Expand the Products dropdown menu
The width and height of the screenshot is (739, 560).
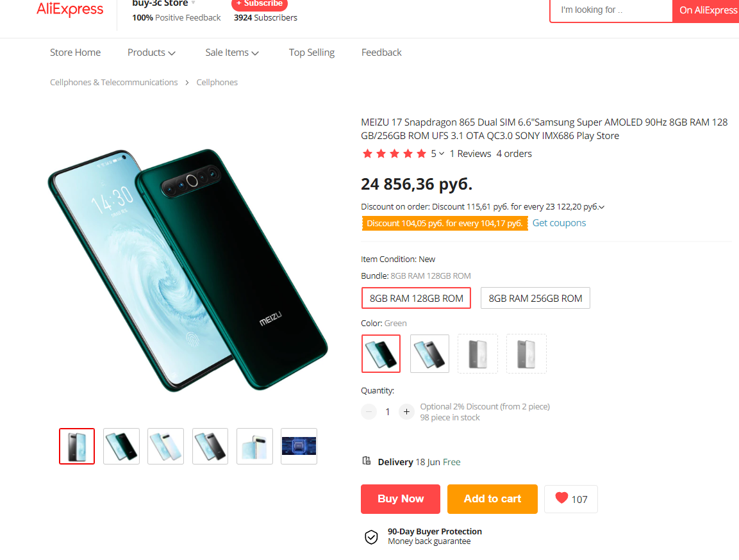pyautogui.click(x=151, y=53)
